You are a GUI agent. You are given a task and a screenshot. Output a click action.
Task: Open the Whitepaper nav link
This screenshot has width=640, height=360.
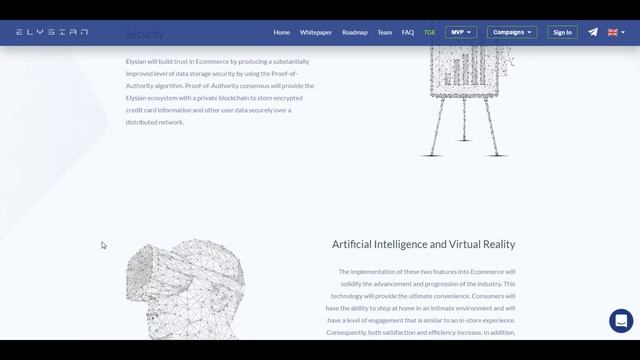coord(316,32)
